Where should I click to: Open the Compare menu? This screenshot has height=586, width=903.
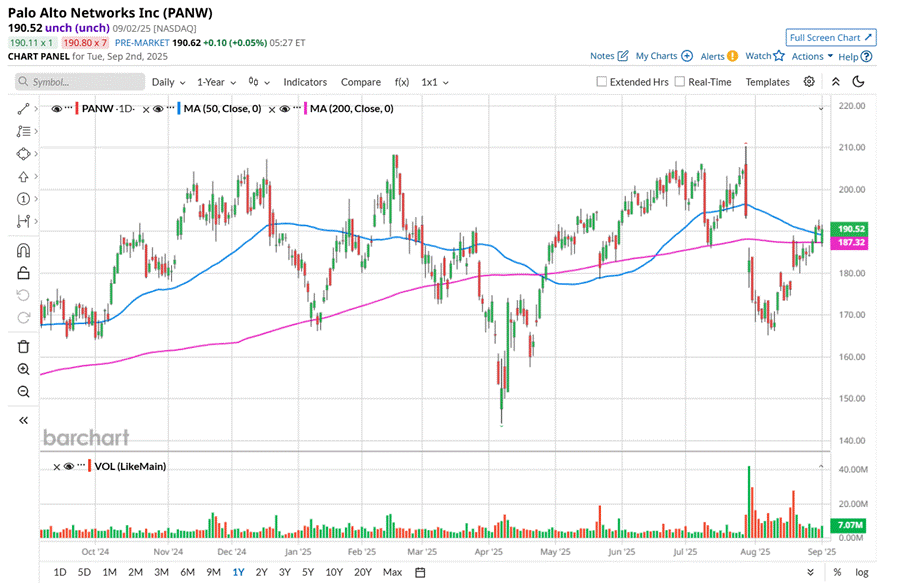point(361,82)
